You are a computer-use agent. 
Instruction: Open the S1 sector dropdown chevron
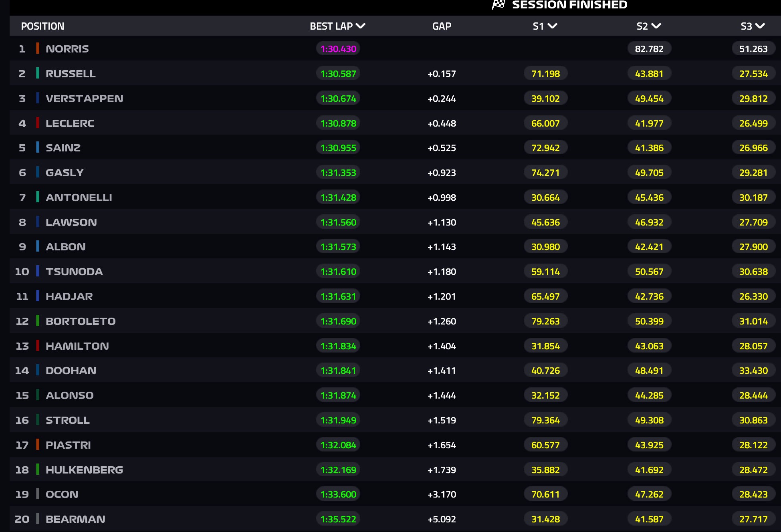pyautogui.click(x=553, y=26)
